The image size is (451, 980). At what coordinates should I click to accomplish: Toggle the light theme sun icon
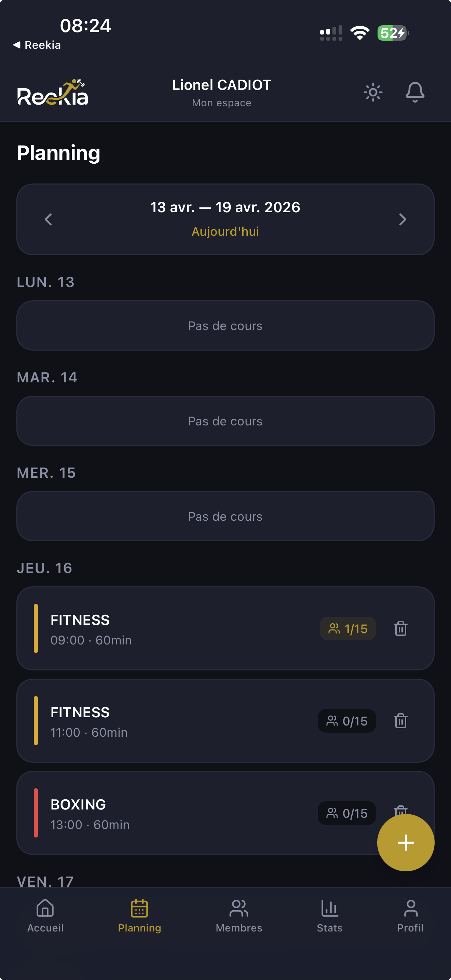pos(373,93)
